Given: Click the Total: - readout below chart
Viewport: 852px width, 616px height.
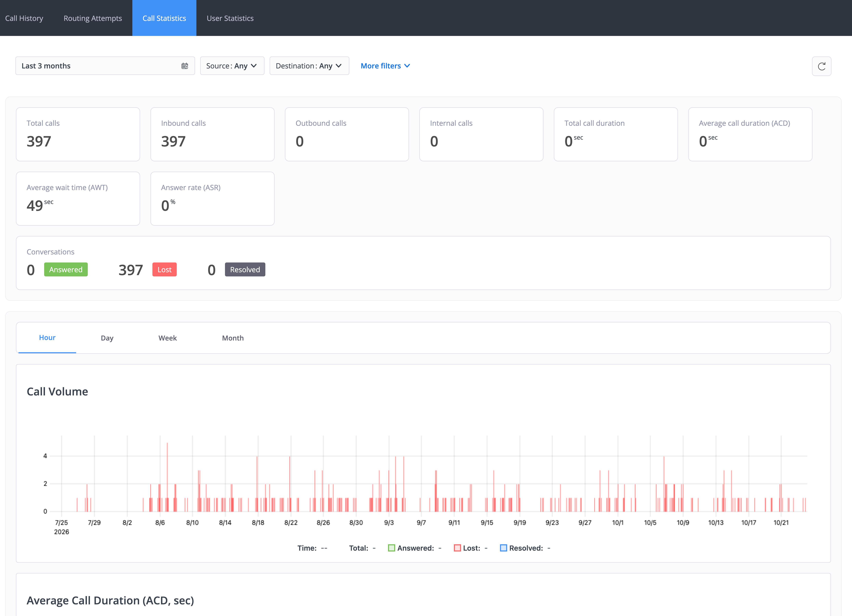Looking at the screenshot, I should (362, 548).
